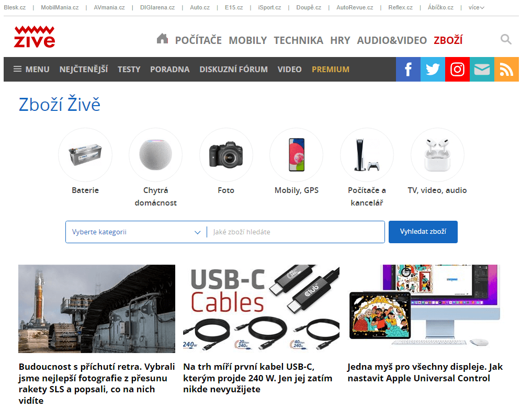Screen dimensions: 521x420
Task: Focus the Jaké zboží hledáte search field
Action: (295, 232)
